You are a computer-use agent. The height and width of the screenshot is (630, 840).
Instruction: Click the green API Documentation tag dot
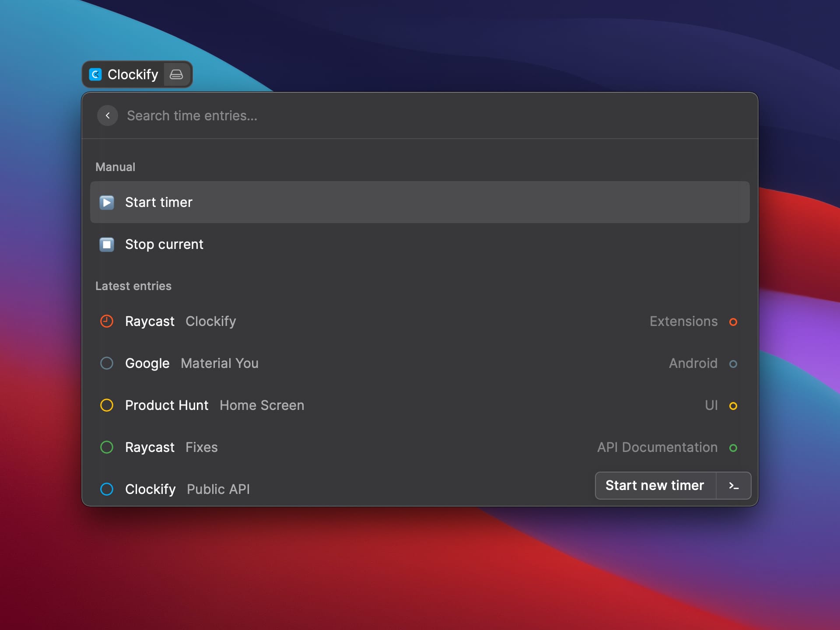(733, 448)
